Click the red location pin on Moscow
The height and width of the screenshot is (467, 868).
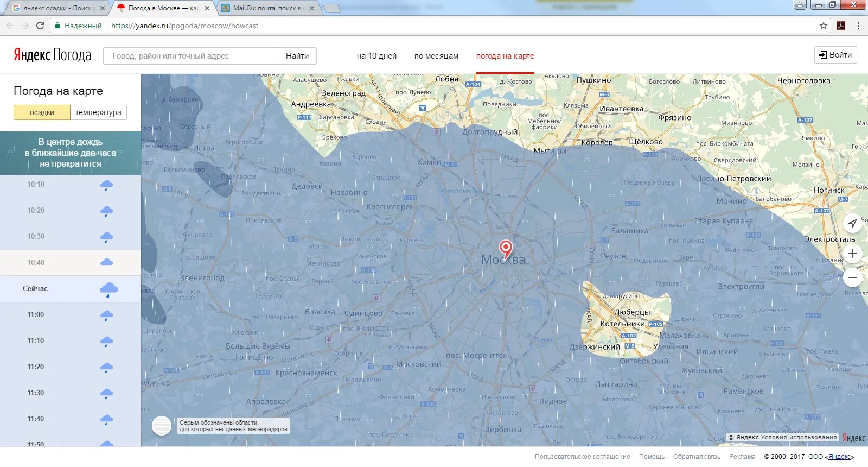[506, 249]
